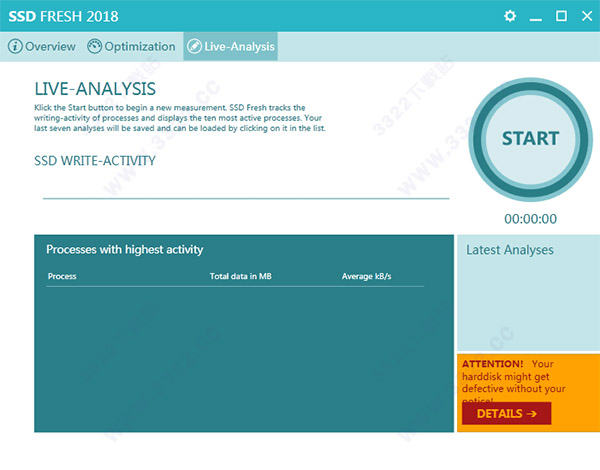Click the Live-Analysis pencil icon
600x470 pixels.
pyautogui.click(x=194, y=46)
